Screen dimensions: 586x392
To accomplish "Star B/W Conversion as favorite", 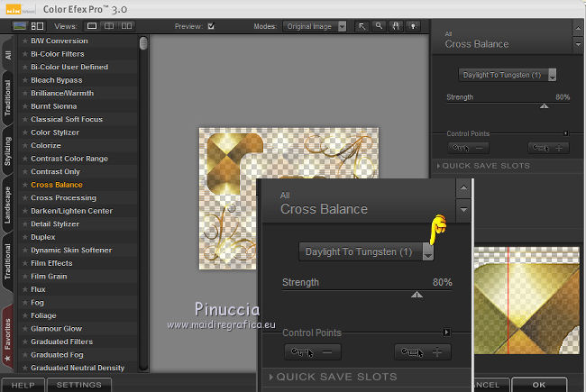I will coord(25,41).
